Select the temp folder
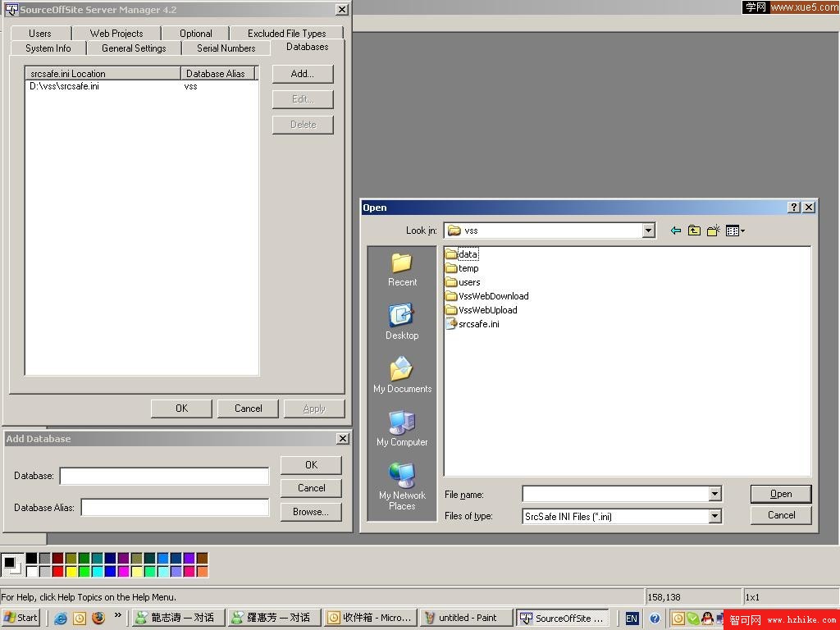Screen dimensions: 840x630 pos(462,268)
